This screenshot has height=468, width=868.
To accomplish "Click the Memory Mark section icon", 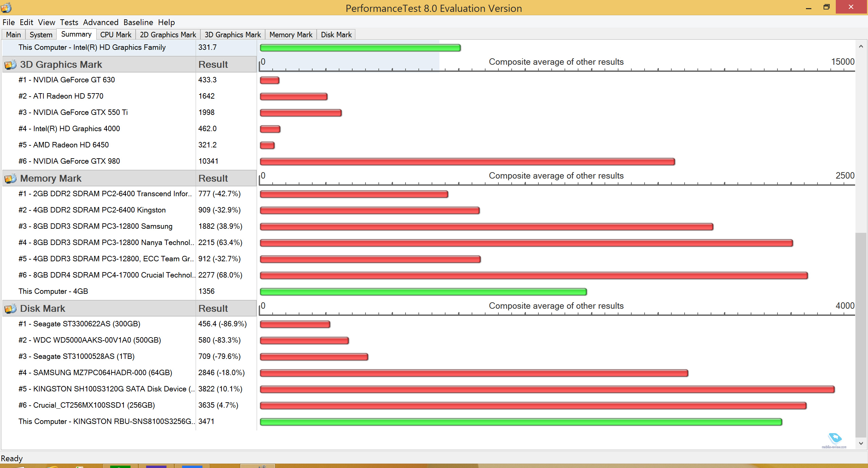I will 11,178.
